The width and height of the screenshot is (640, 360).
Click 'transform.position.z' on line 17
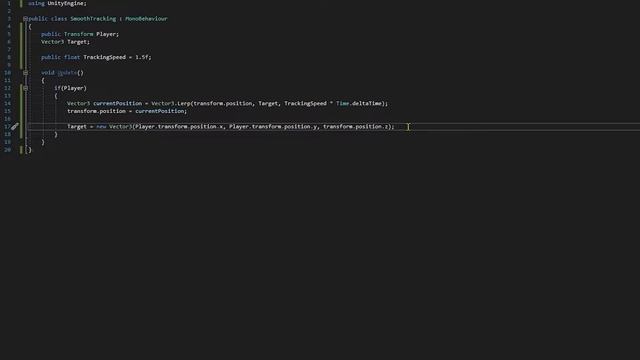point(356,127)
